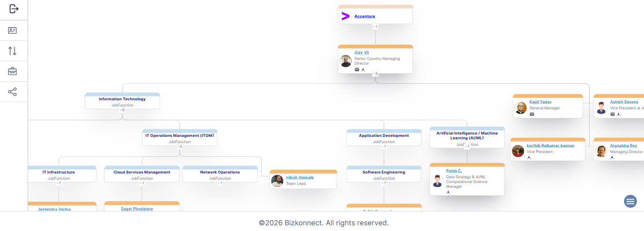
Task: Collapse Application Development's child toggle
Action: pyautogui.click(x=384, y=146)
